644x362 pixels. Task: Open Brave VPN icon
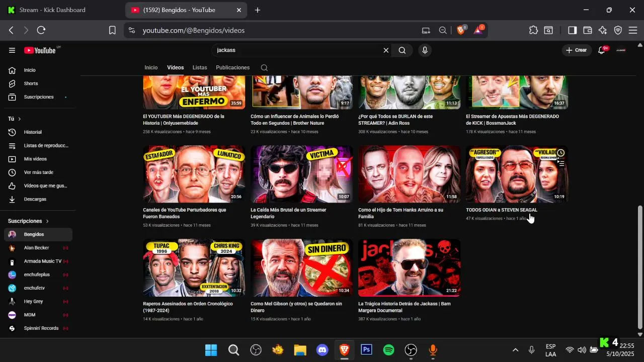pyautogui.click(x=618, y=30)
